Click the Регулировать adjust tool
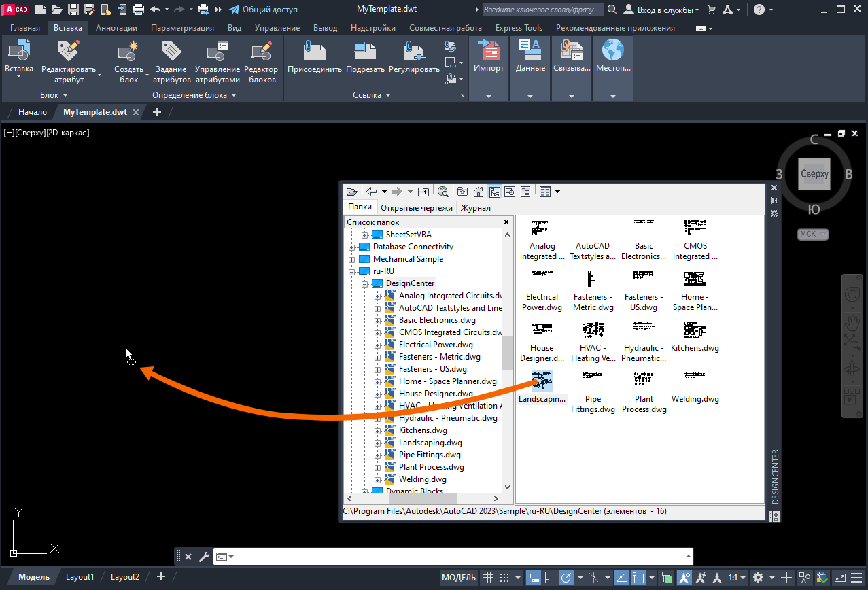868x590 pixels. pyautogui.click(x=414, y=57)
